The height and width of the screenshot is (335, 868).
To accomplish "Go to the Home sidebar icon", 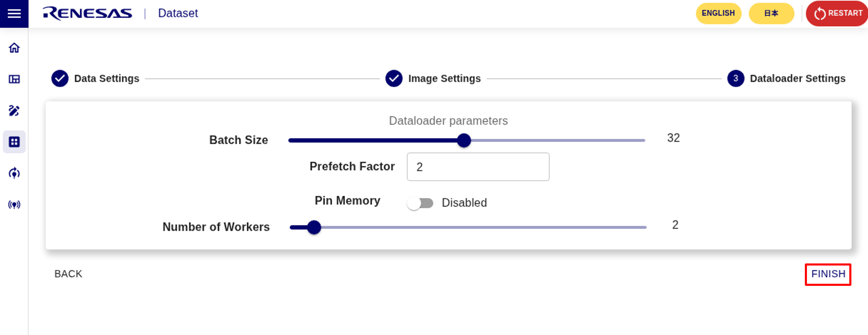I will pos(14,48).
